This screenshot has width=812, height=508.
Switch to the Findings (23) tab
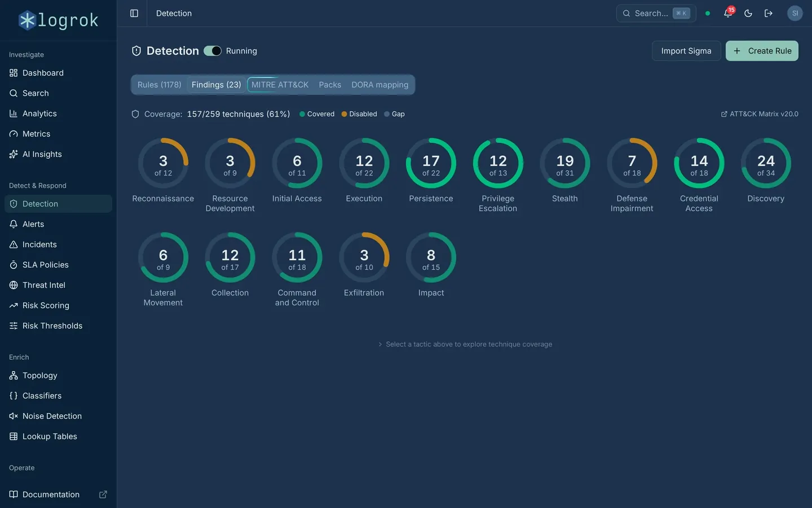click(217, 85)
